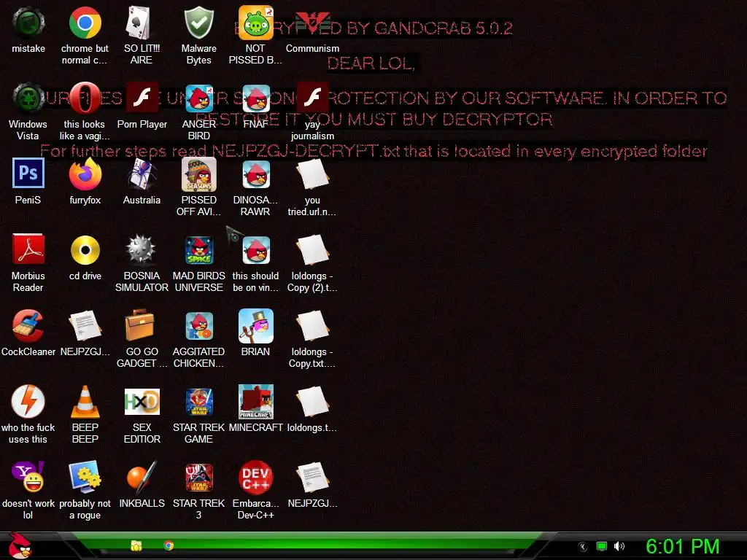Open 'who the fuck uses this' lightning icon
747x560 pixels.
(28, 402)
